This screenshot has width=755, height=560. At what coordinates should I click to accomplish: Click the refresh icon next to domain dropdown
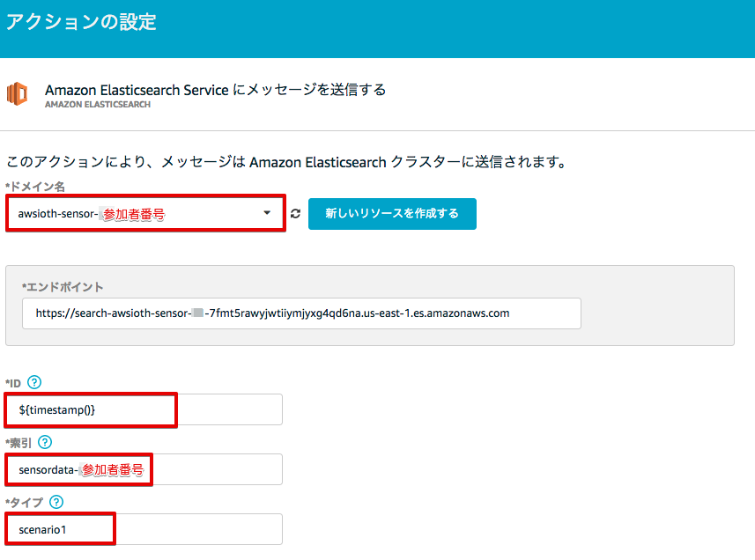[296, 214]
